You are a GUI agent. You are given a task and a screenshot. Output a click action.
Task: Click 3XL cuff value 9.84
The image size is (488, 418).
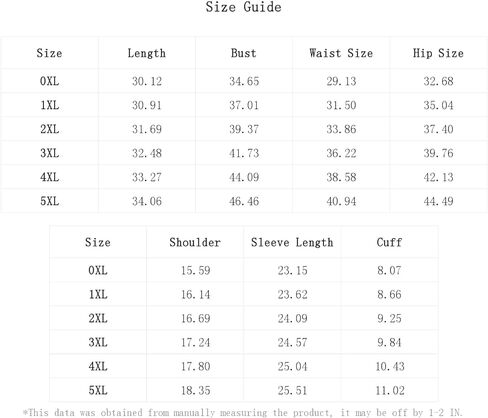pos(389,342)
